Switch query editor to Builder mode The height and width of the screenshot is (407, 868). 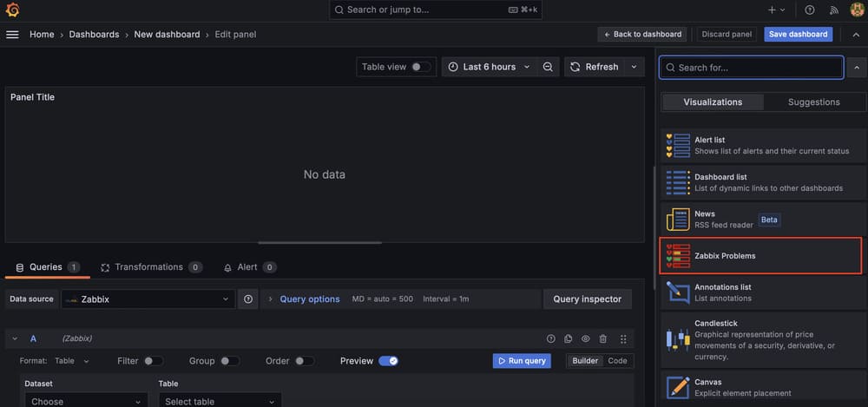click(x=585, y=361)
